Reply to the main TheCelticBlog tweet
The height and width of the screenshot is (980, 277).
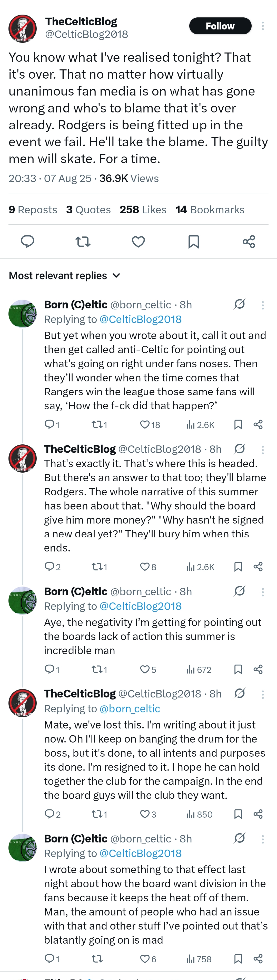point(27,241)
